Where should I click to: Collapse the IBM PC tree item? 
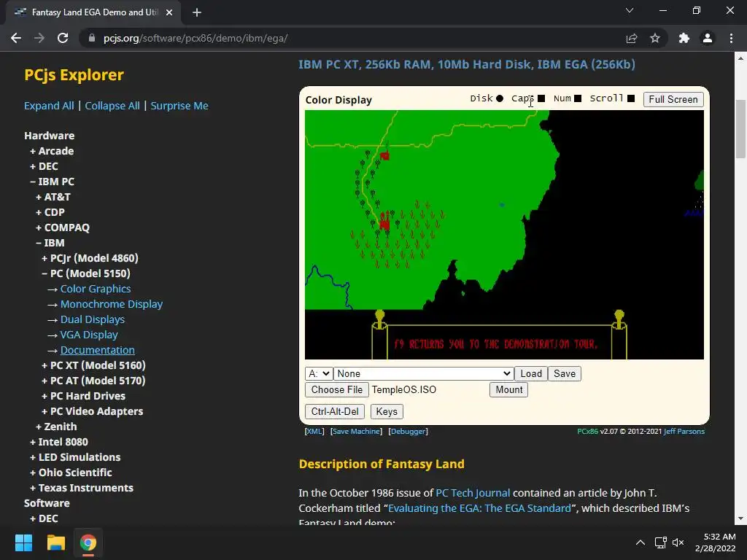[x=52, y=182]
